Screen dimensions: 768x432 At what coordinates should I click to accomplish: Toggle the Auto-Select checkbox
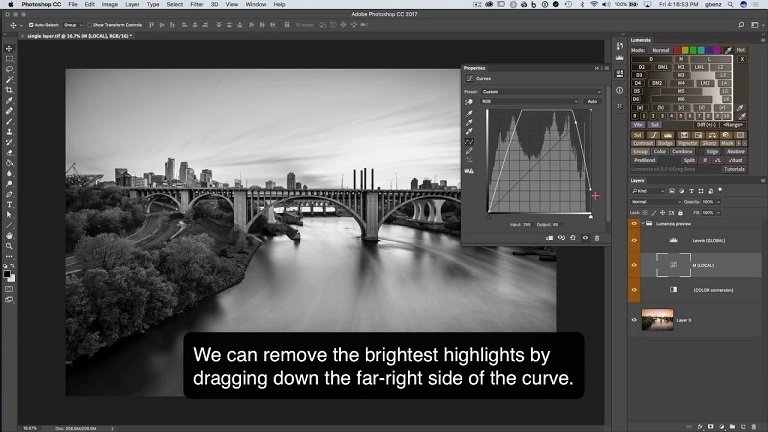tap(31, 25)
